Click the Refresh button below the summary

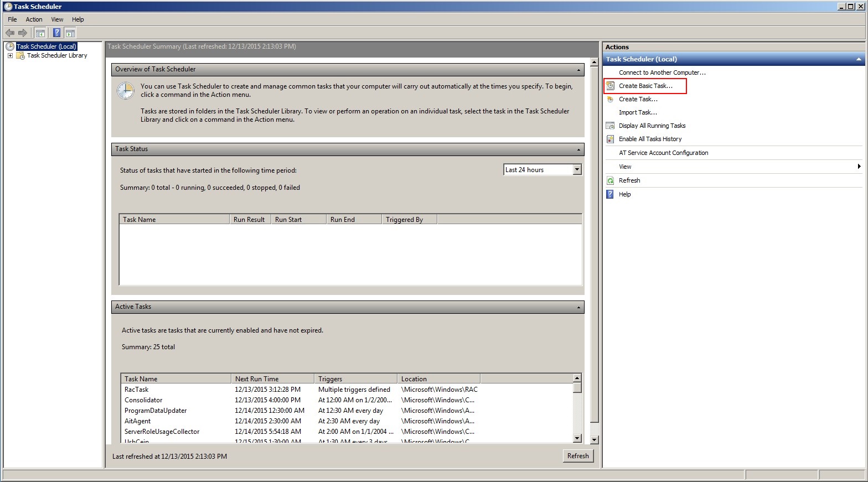[x=578, y=456]
